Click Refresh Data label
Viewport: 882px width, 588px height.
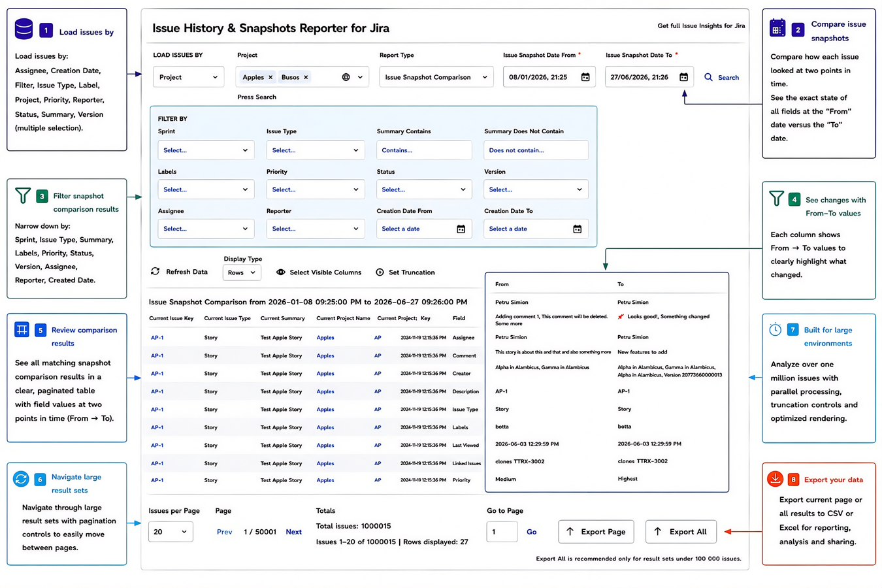pos(187,272)
